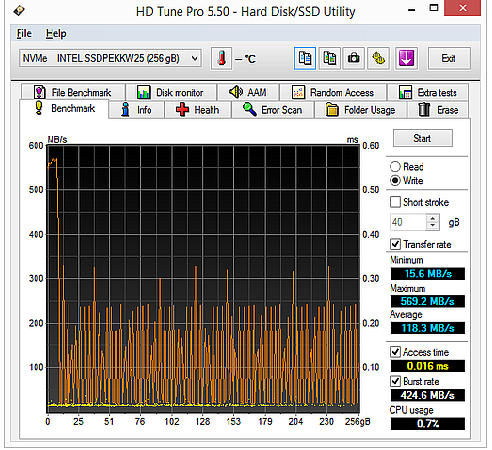Open options with the wrench gear icon

[x=379, y=59]
